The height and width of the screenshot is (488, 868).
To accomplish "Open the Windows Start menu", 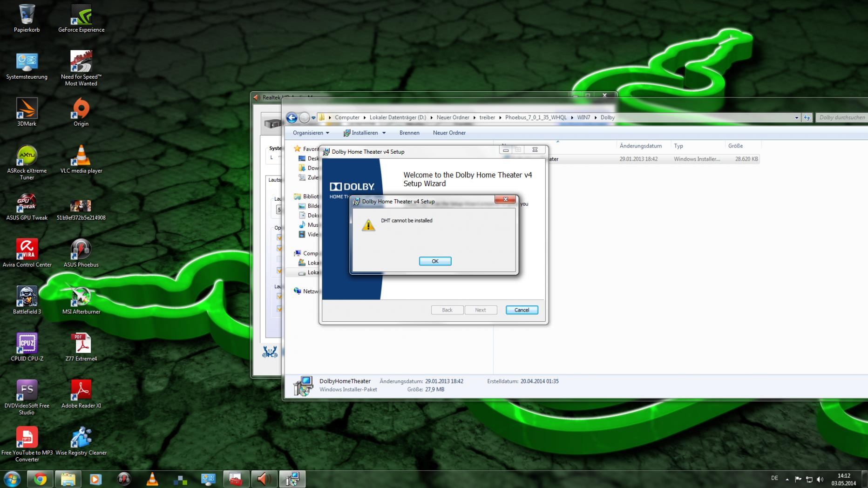I will (12, 479).
